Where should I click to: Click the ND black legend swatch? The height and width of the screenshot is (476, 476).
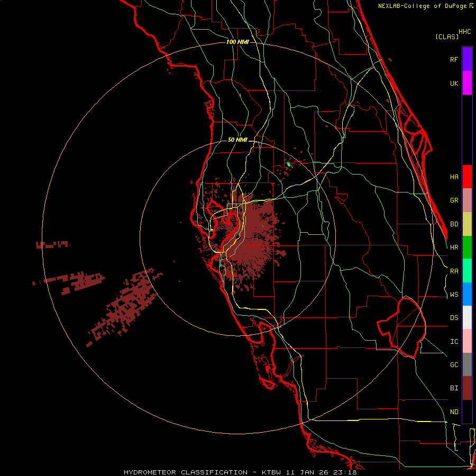(467, 411)
